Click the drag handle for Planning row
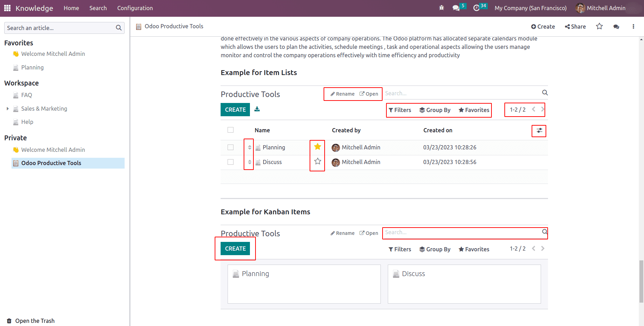Screen dimensions: 644x326 pos(250,147)
